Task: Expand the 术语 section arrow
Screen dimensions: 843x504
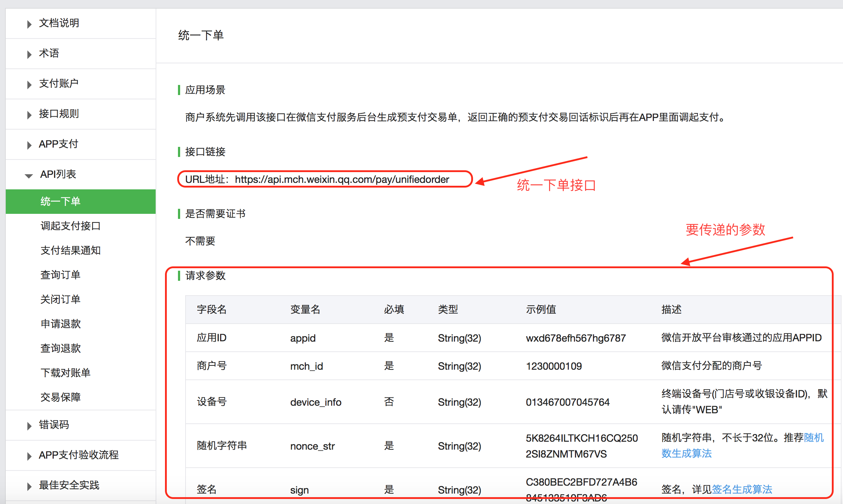Action: click(29, 54)
